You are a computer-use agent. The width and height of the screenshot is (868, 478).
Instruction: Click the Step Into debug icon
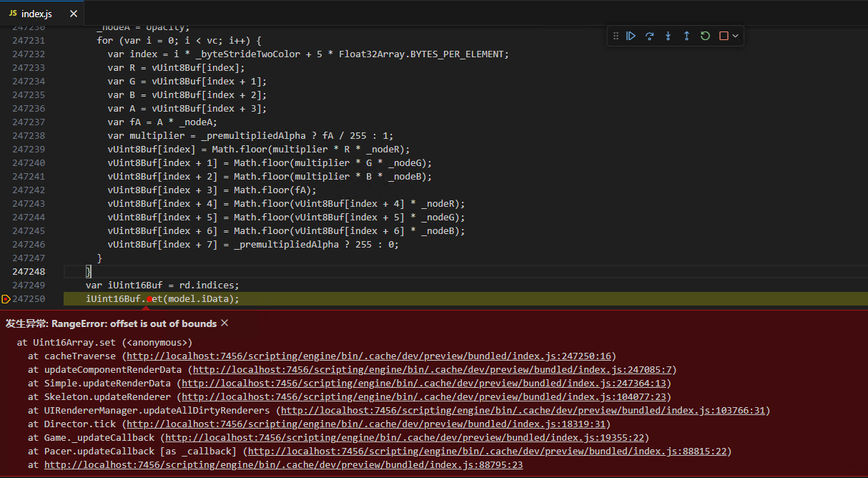(x=668, y=36)
